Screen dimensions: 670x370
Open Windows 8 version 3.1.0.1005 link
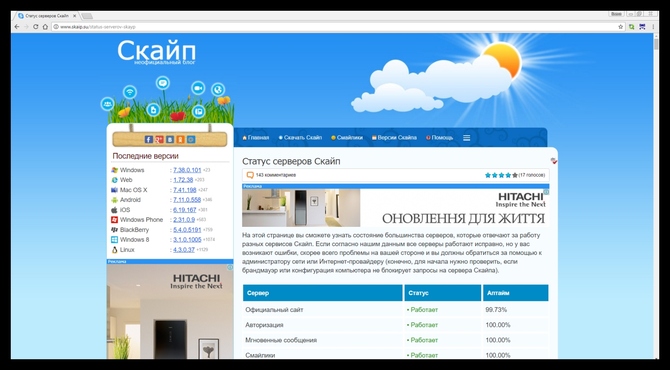[x=187, y=240]
